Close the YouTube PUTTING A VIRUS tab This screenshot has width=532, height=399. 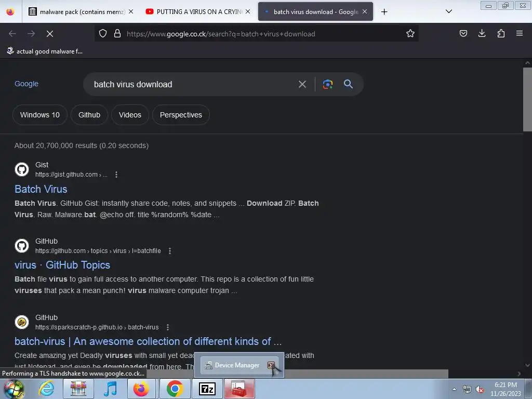click(248, 11)
